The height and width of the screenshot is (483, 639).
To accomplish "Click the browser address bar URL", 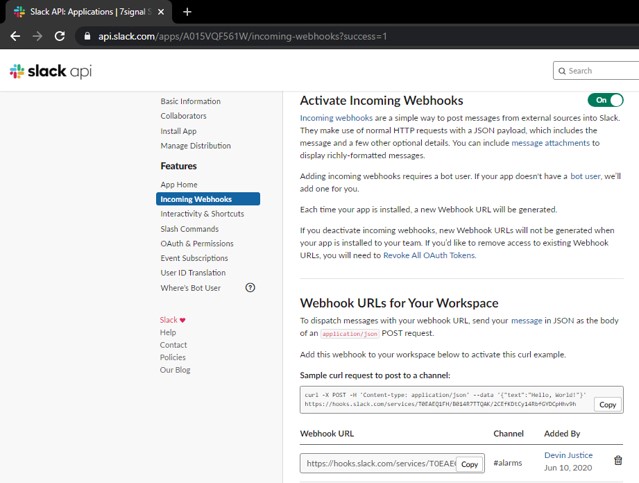I will tap(240, 36).
